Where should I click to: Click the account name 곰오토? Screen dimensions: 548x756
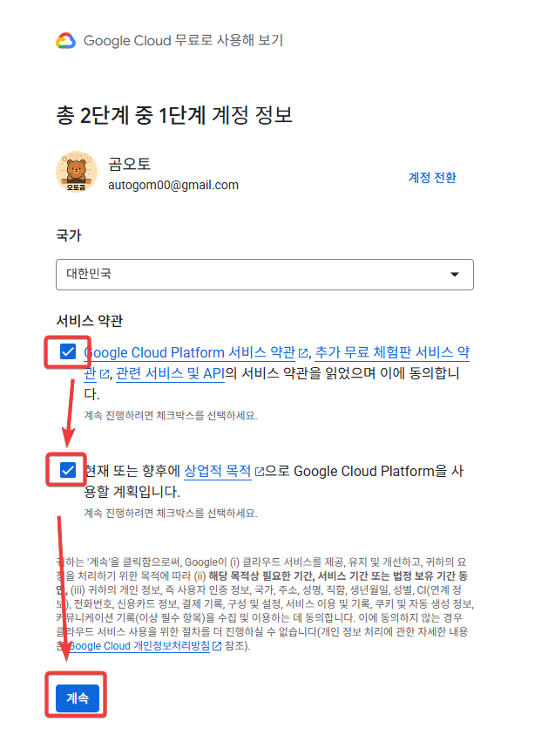(x=130, y=165)
